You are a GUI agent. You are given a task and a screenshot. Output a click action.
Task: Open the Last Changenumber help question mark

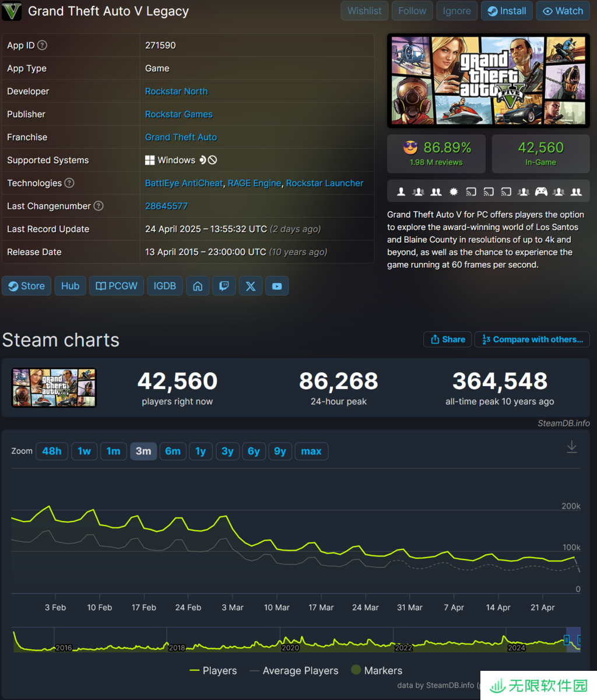99,205
